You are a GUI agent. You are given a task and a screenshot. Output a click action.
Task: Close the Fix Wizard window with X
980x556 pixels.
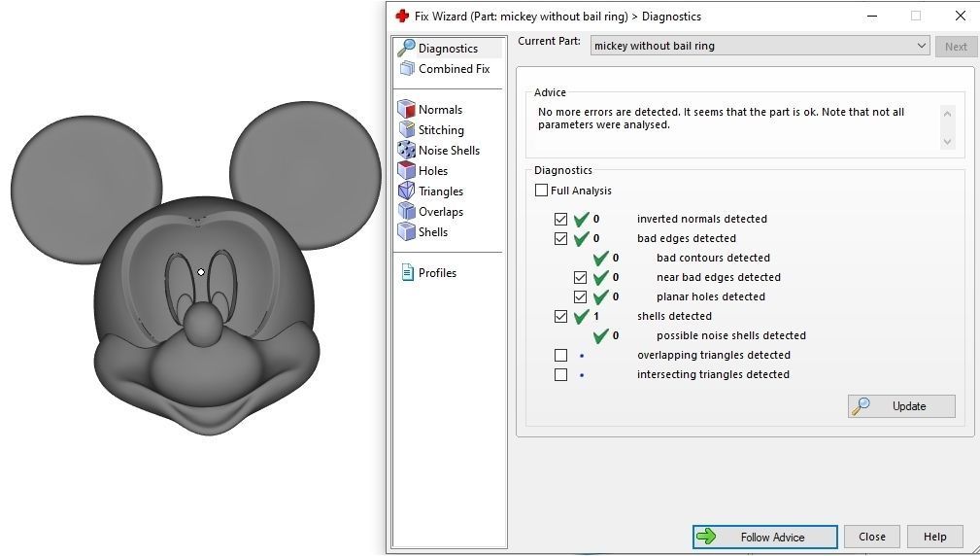[961, 16]
